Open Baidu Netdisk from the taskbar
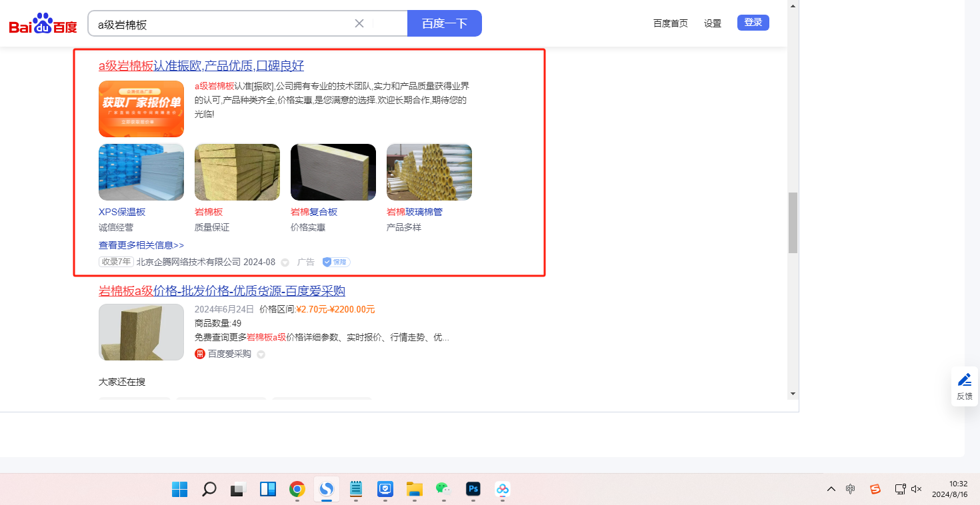This screenshot has height=505, width=980. [x=503, y=490]
